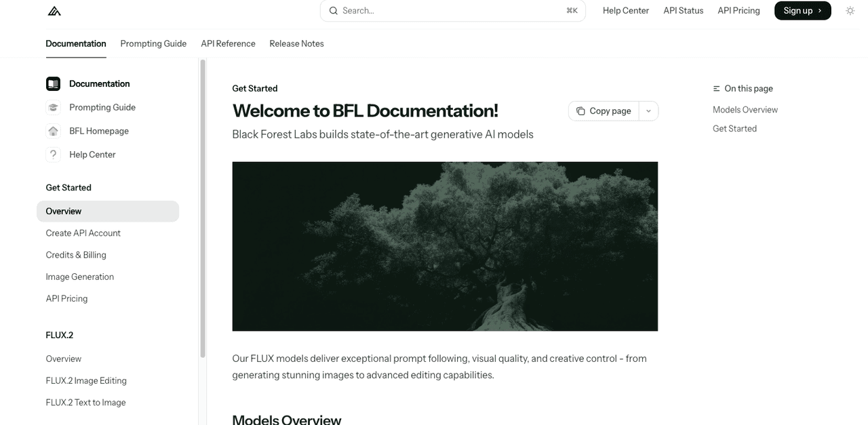This screenshot has height=425, width=868.
Task: Open the Help Center link in the header
Action: [x=626, y=11]
